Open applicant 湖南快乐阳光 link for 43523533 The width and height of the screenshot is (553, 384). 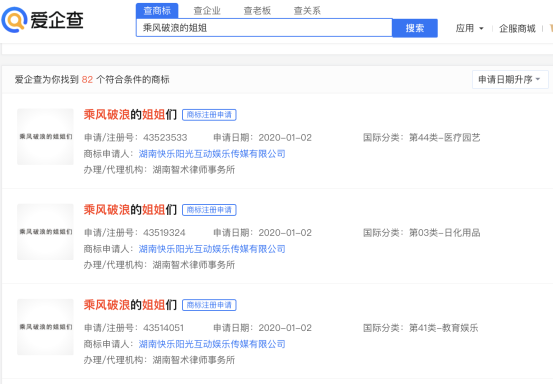pos(212,154)
